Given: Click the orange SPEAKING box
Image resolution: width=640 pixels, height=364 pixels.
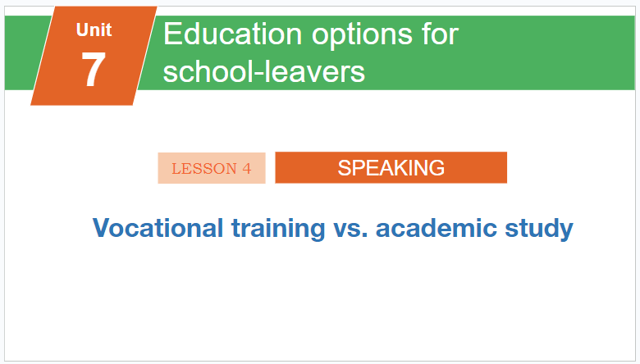Looking at the screenshot, I should click(x=391, y=167).
